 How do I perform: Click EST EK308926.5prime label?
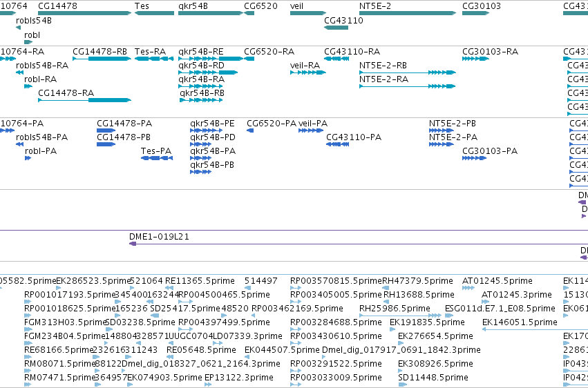tap(435, 364)
